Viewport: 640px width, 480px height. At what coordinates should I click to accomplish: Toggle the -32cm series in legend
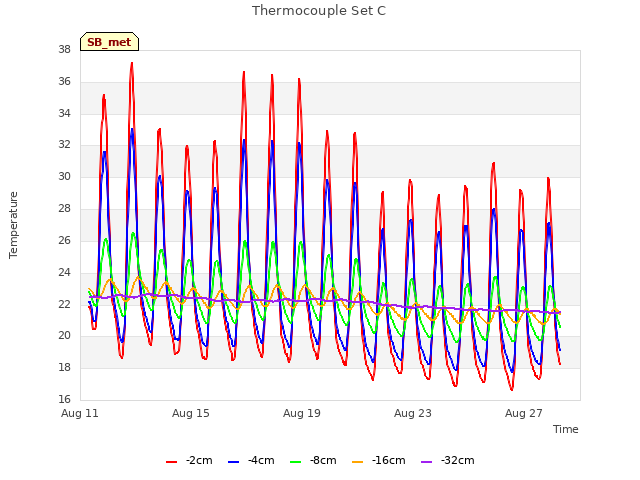(448, 461)
